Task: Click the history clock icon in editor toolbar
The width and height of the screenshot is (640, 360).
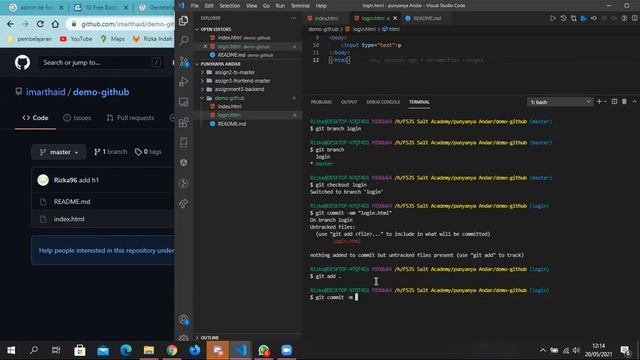Action: click(x=563, y=18)
